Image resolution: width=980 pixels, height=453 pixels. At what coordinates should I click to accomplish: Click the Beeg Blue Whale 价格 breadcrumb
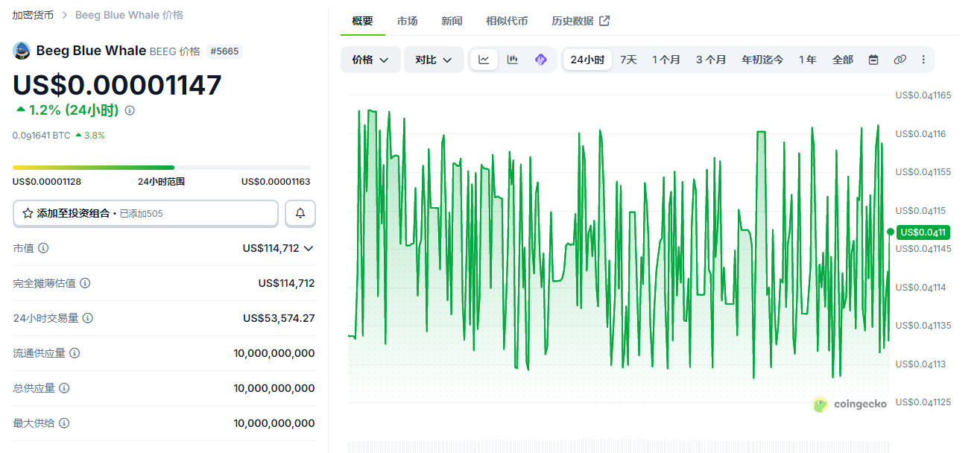coord(129,15)
